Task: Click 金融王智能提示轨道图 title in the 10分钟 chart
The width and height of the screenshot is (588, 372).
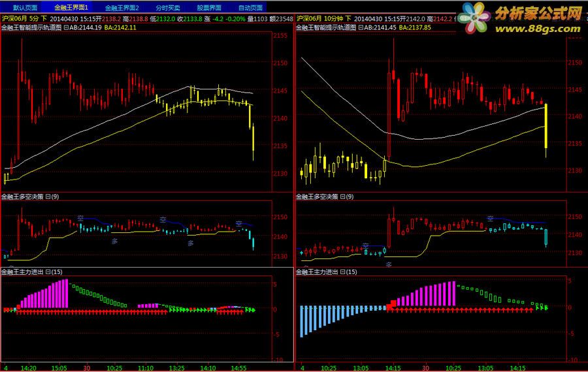Action: [x=326, y=27]
